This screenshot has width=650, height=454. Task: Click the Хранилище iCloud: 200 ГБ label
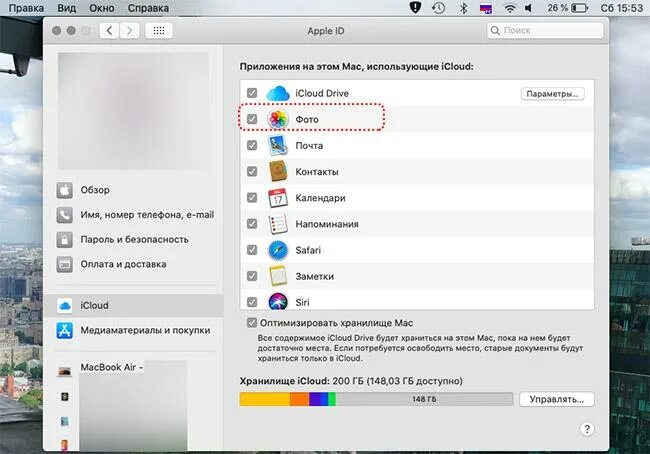[x=351, y=381]
